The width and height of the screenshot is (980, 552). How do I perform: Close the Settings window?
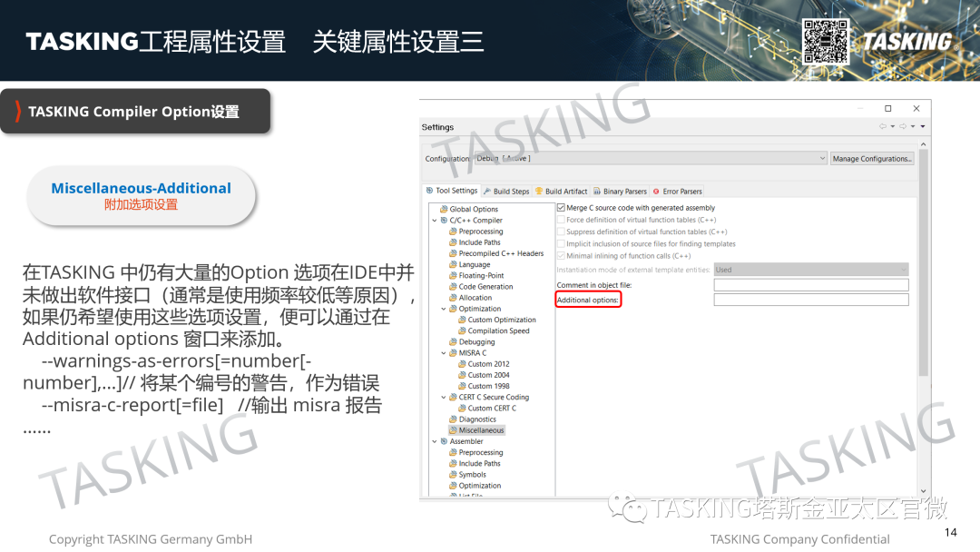coord(916,108)
